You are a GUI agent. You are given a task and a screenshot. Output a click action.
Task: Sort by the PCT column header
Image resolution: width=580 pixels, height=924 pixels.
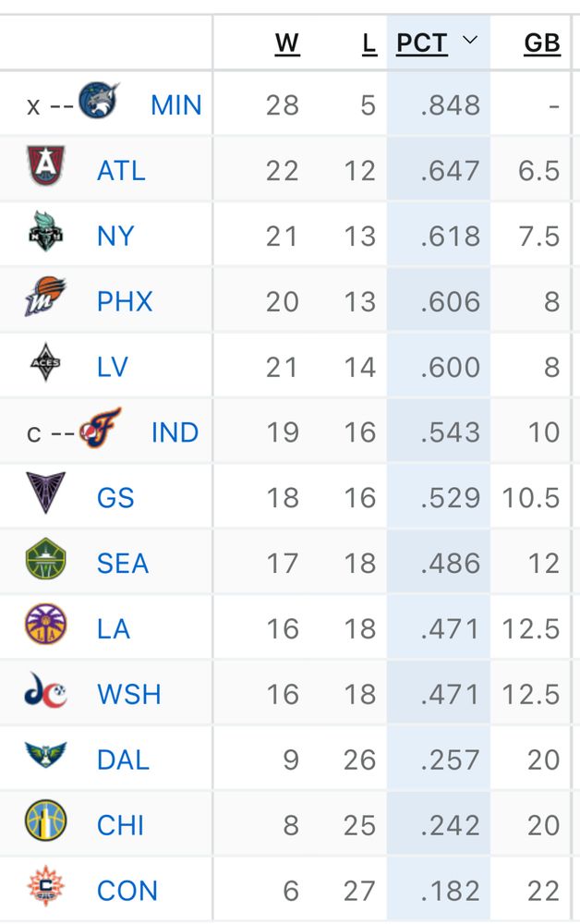(421, 43)
